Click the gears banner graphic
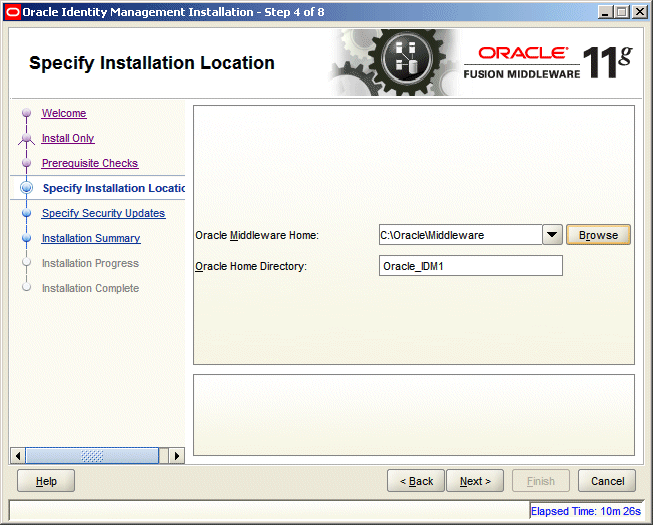 396,62
